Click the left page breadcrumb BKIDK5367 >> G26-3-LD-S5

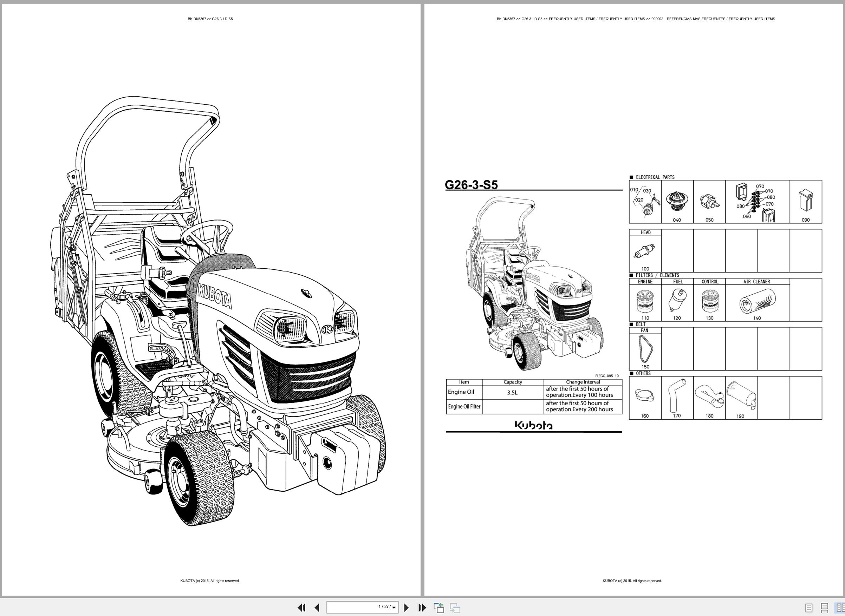(210, 19)
